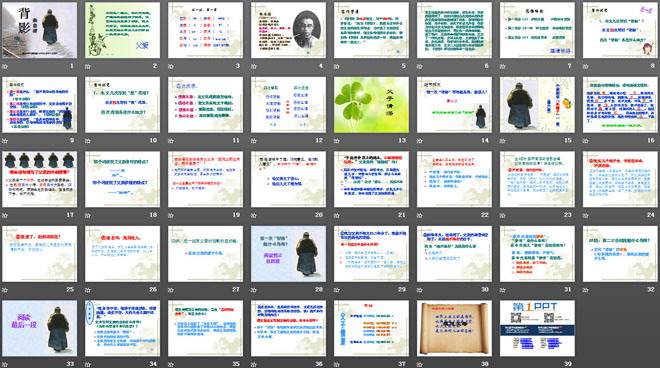Image resolution: width=660 pixels, height=368 pixels.
Task: Select slide 29 thumbnail
Action: click(371, 254)
